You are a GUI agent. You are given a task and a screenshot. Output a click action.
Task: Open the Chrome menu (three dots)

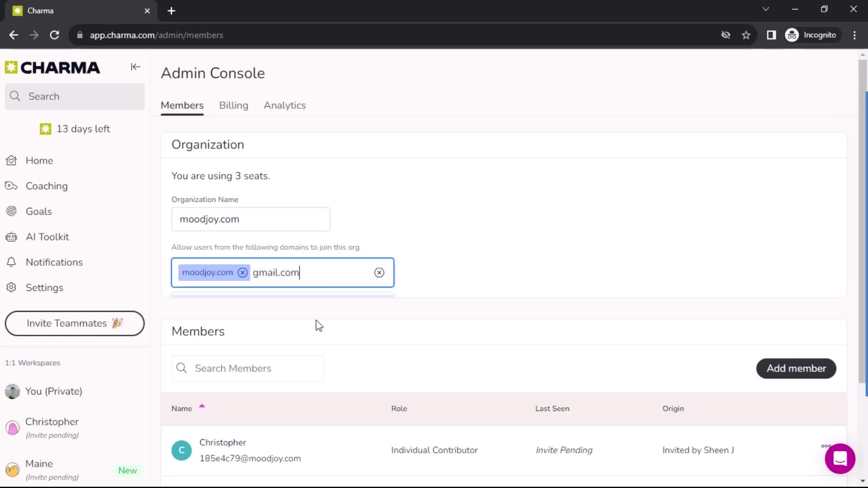pos(854,35)
